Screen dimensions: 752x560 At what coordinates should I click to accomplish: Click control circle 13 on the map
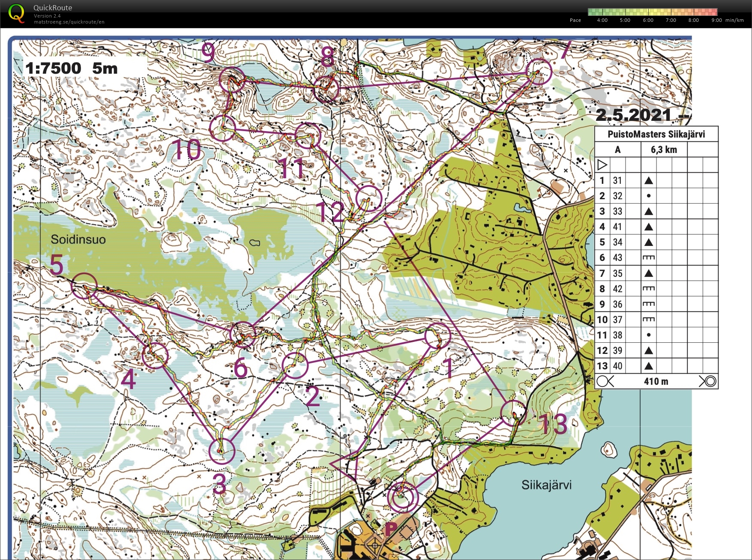pos(513,413)
